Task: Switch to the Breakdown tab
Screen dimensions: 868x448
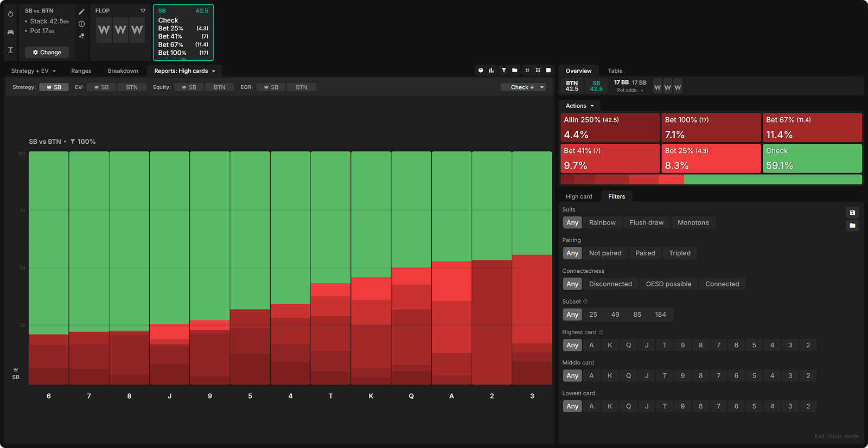Action: (x=123, y=71)
